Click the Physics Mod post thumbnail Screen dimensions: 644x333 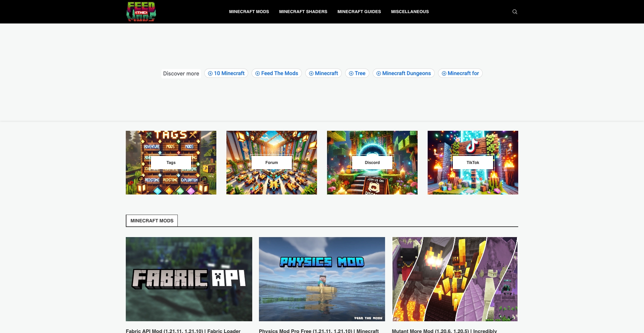click(322, 279)
